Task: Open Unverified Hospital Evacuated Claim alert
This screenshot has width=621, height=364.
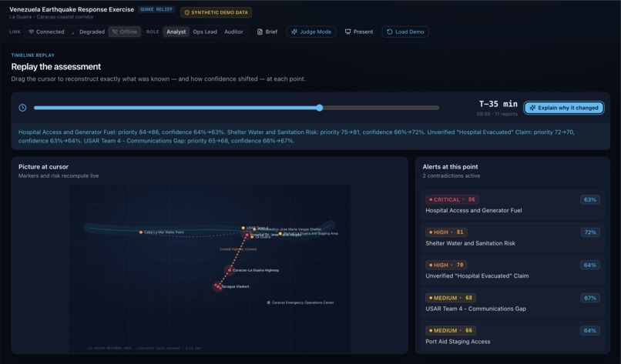Action: tap(513, 271)
